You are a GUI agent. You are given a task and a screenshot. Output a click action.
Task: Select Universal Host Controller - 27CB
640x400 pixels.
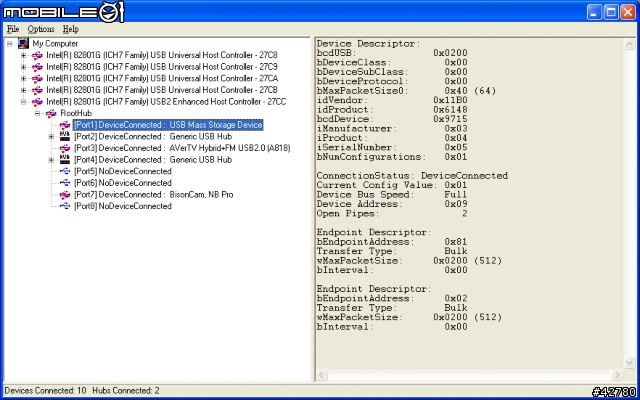[162, 90]
